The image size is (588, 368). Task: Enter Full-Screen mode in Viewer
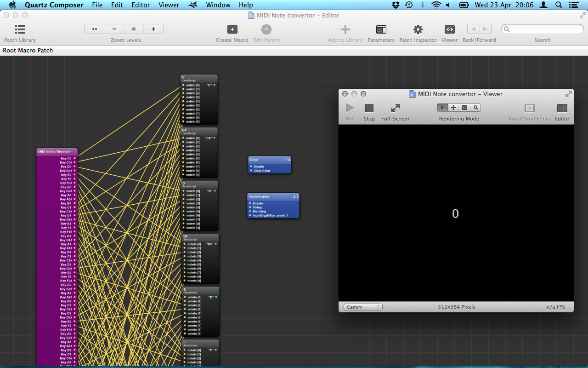(x=395, y=108)
